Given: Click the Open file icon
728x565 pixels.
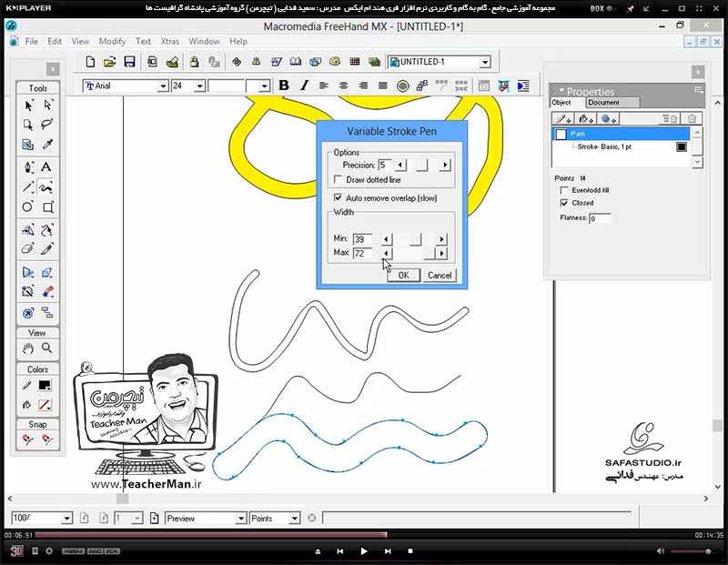Looking at the screenshot, I should (109, 62).
